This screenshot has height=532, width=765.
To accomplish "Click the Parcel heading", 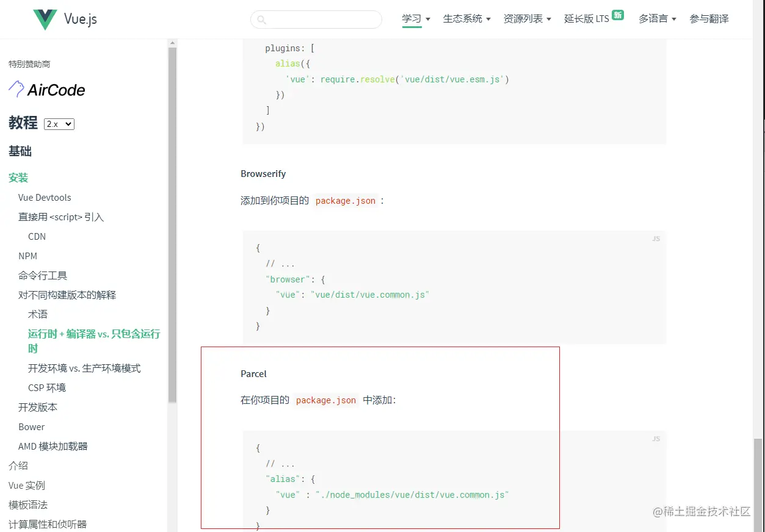I will coord(253,373).
